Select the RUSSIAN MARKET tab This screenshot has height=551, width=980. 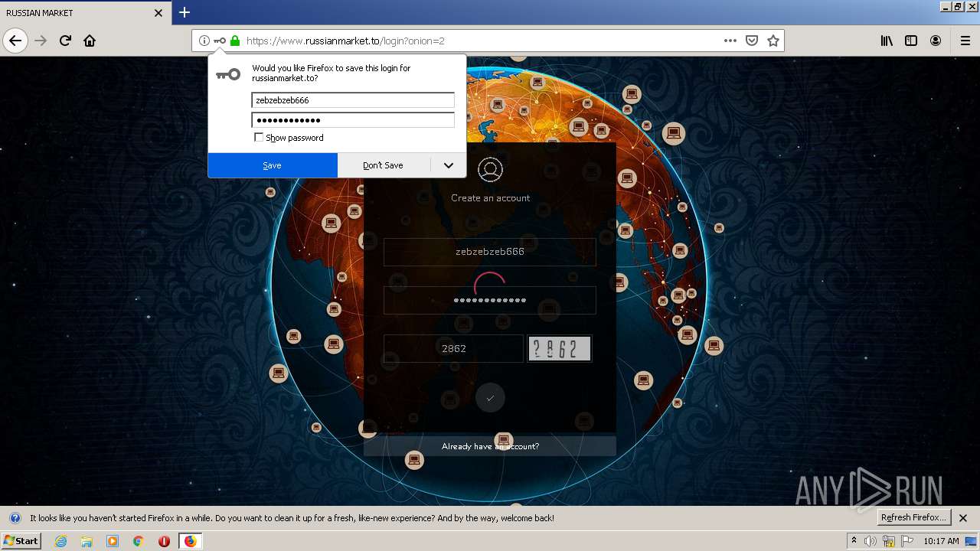[x=84, y=13]
